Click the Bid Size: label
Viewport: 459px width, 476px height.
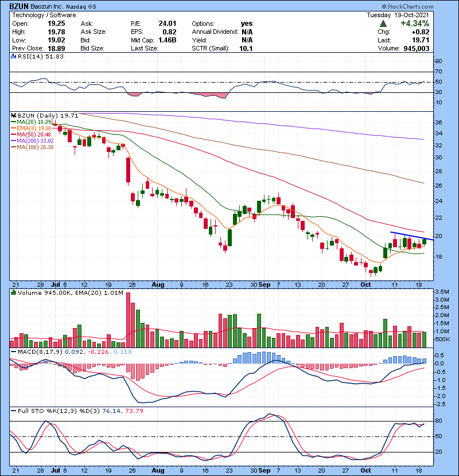(x=92, y=48)
